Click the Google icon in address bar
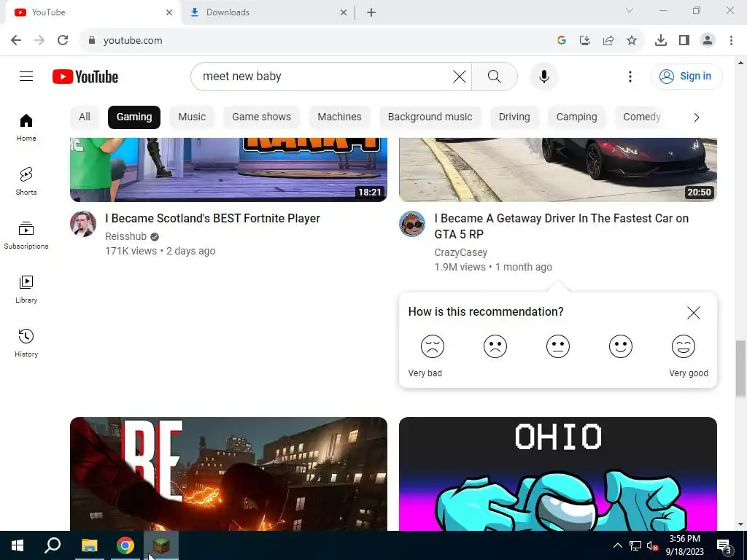The width and height of the screenshot is (747, 560). pyautogui.click(x=561, y=41)
